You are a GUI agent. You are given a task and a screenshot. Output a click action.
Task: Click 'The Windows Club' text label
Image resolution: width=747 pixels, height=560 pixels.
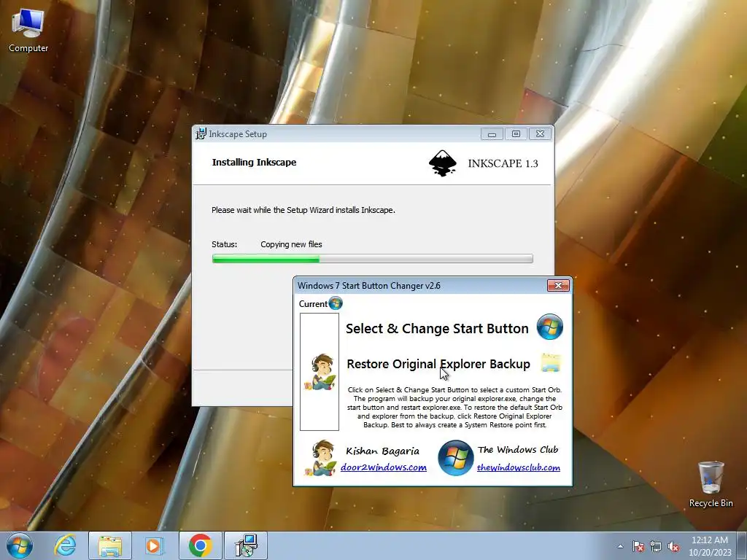tap(518, 449)
